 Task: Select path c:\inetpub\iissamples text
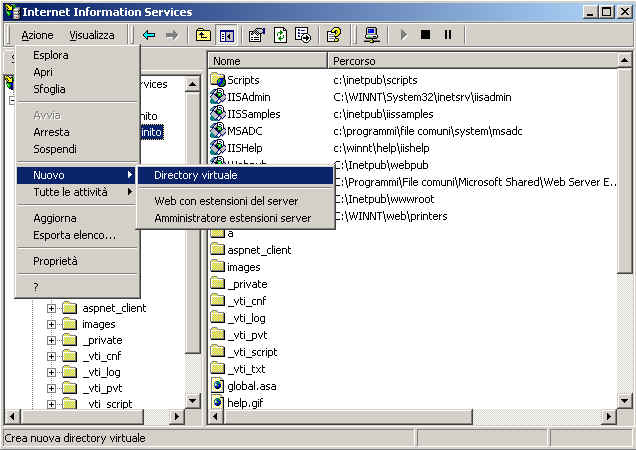coord(383,114)
